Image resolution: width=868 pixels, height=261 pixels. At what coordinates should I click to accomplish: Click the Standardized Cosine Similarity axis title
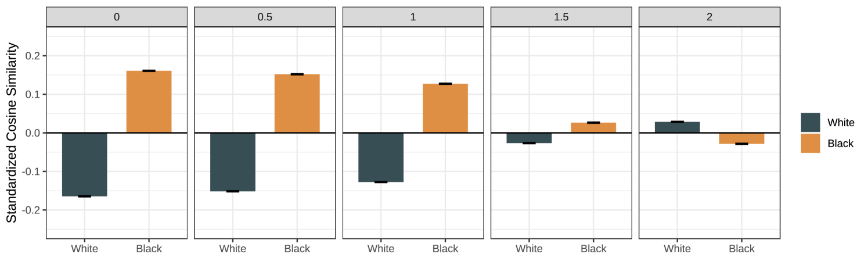12,132
